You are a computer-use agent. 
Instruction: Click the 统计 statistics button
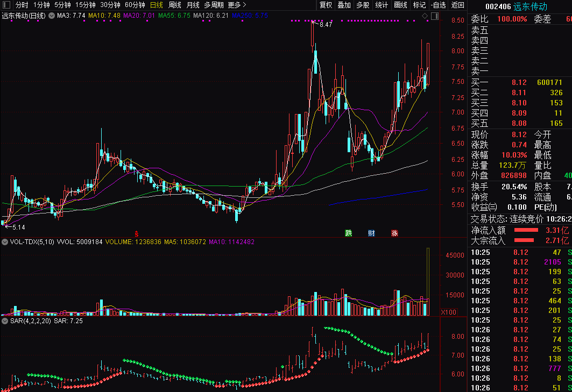click(x=382, y=5)
